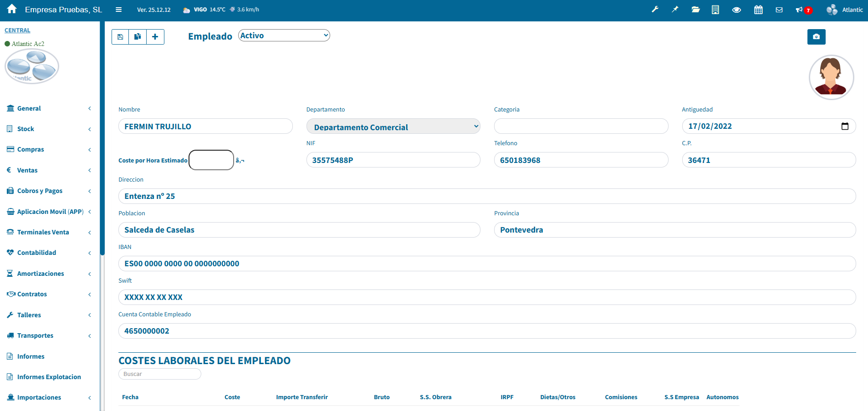868x411 pixels.
Task: Click the pushpin icon in top bar
Action: (x=675, y=10)
